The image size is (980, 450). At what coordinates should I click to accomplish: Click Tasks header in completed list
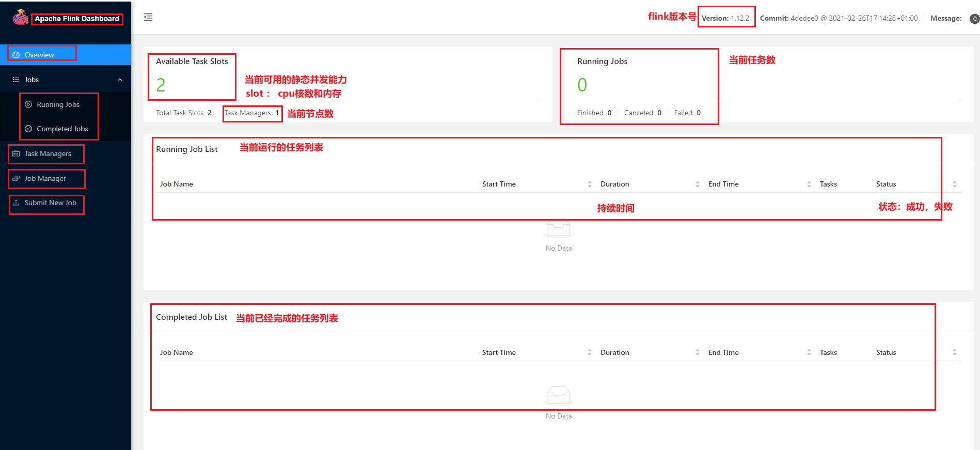pos(828,352)
